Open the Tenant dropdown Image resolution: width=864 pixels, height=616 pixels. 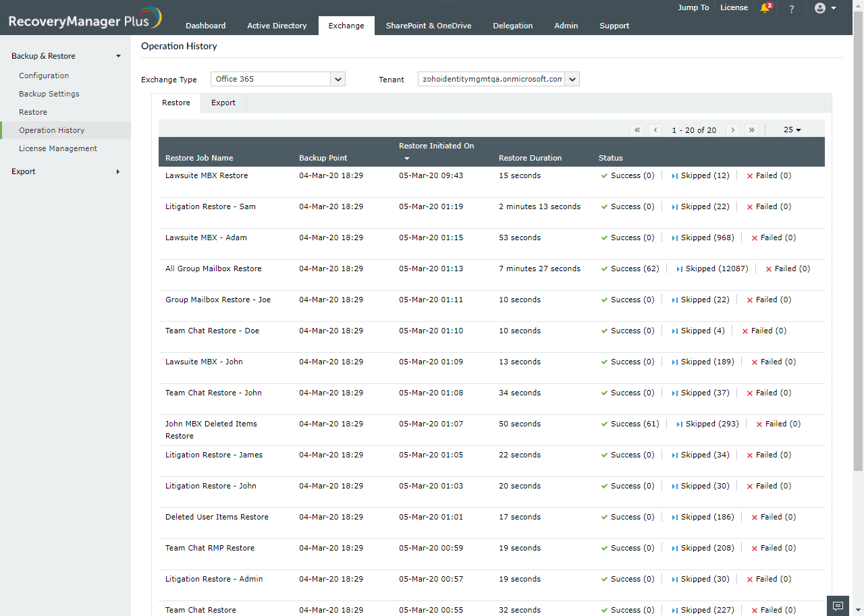pyautogui.click(x=499, y=79)
